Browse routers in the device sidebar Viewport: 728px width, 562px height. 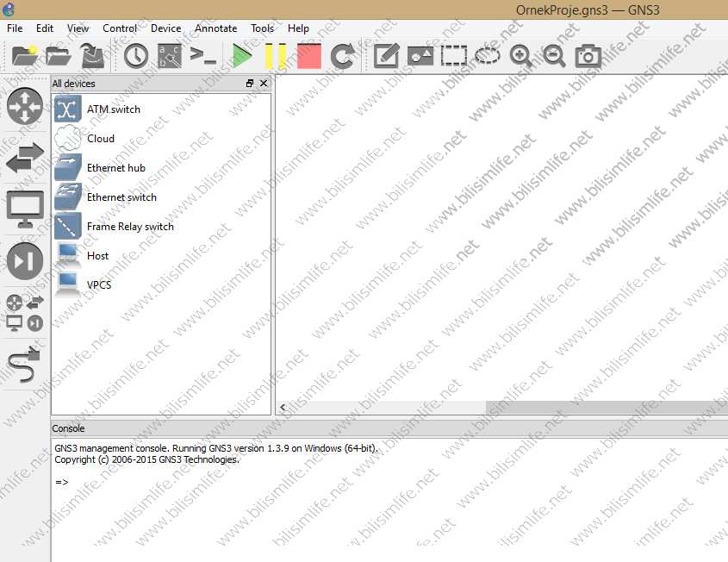[x=25, y=106]
